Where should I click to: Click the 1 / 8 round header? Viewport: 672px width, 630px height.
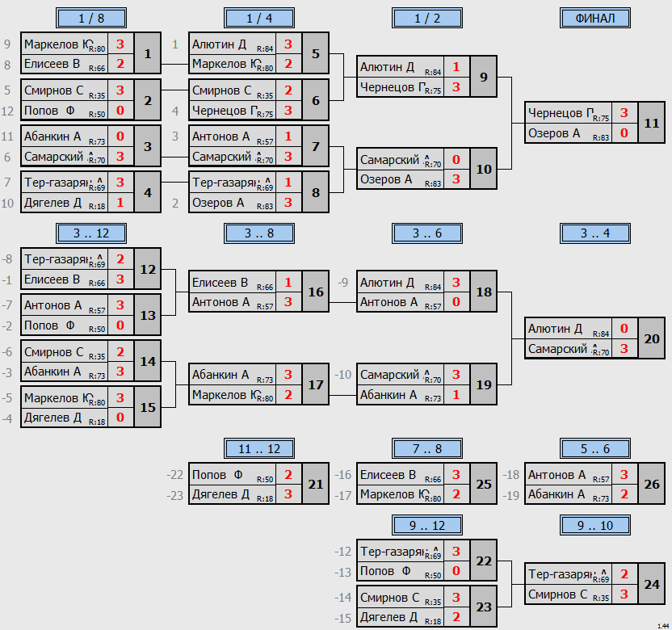click(x=90, y=18)
